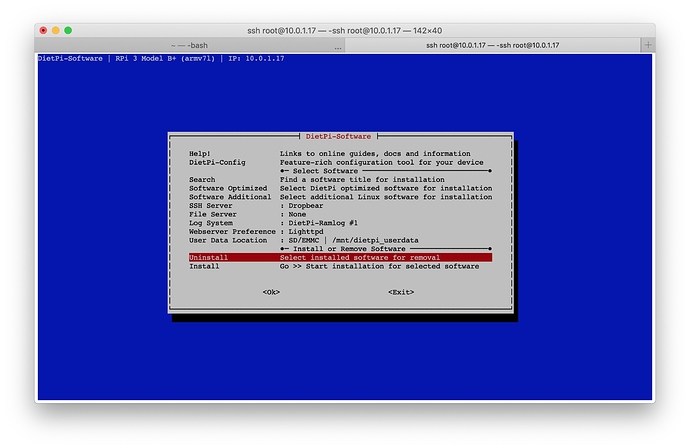
Task: Select the File Server None entry
Action: (x=341, y=214)
